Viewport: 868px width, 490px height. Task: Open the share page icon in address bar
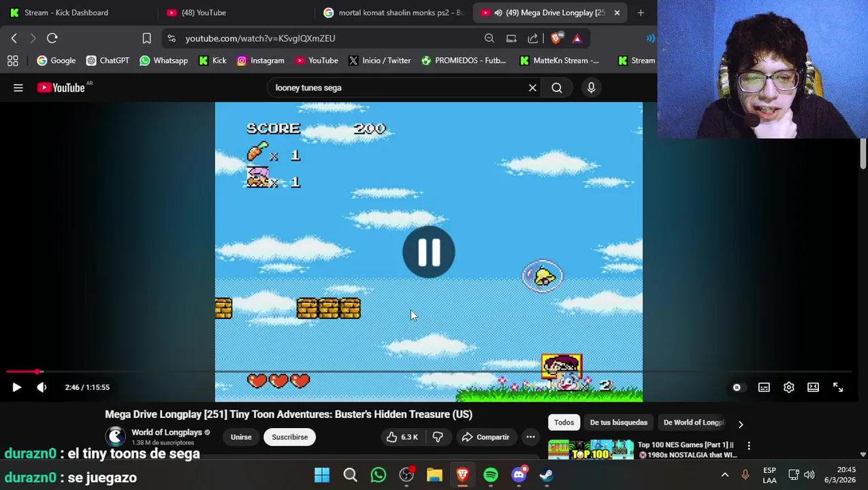click(533, 38)
